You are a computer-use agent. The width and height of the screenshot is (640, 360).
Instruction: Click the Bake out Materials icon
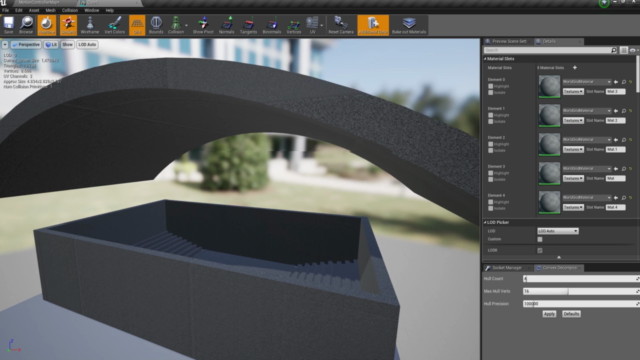tap(409, 25)
